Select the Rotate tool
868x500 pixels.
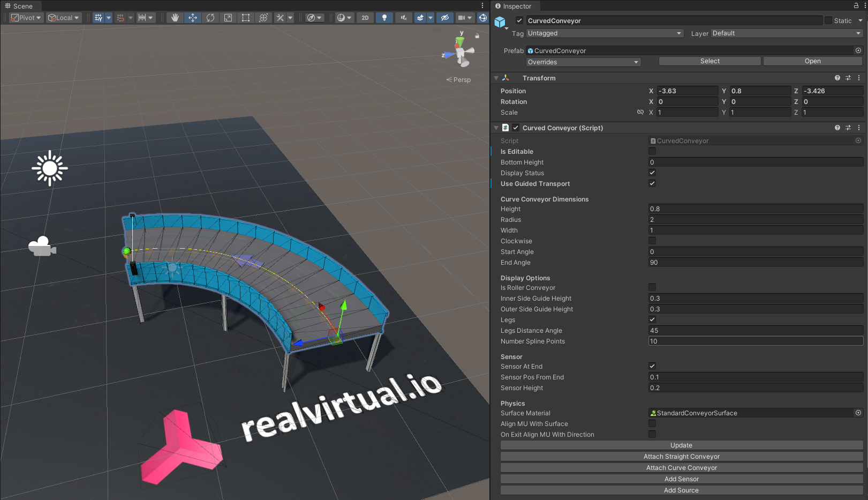(x=210, y=18)
